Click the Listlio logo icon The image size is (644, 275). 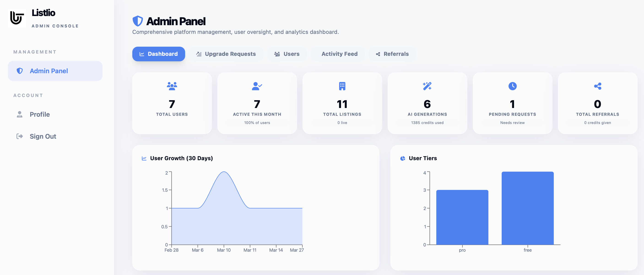(17, 18)
